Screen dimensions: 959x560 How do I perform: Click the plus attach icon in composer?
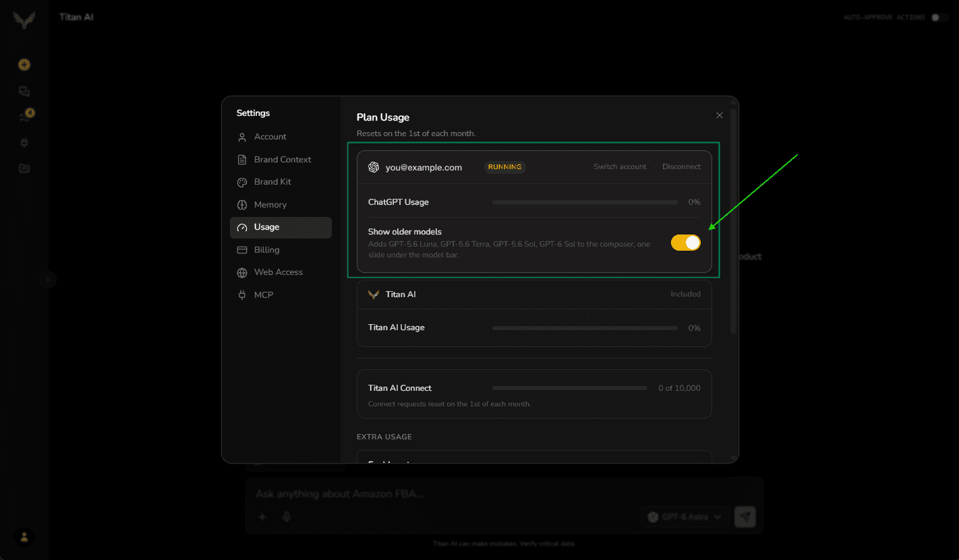point(262,517)
